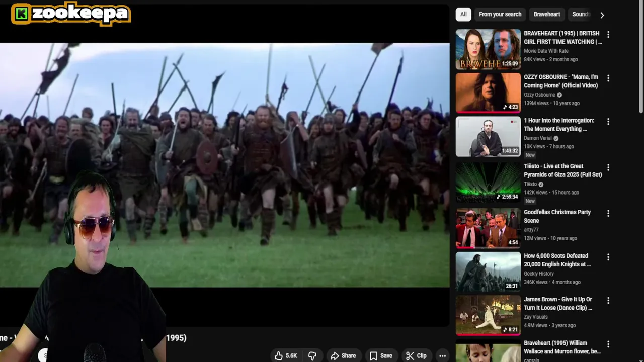Viewport: 644px width, 362px height.
Task: Open James Brown Give It Up thumbnail
Action: pos(488,315)
